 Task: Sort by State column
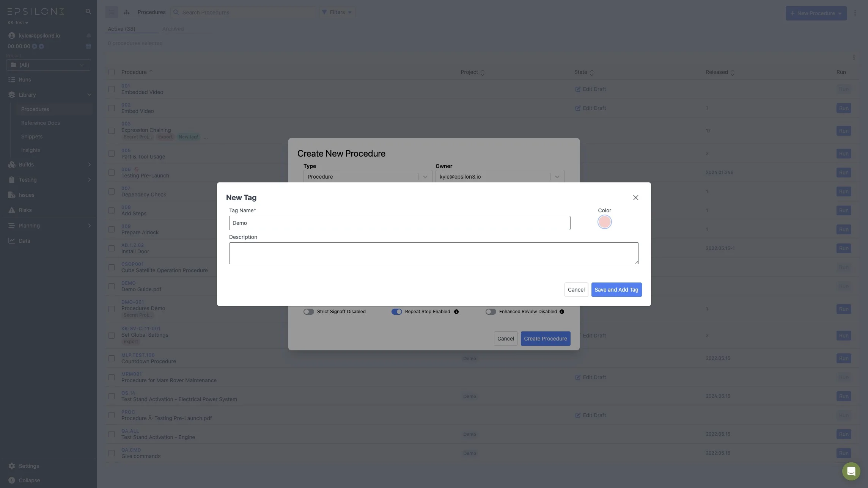tap(592, 72)
